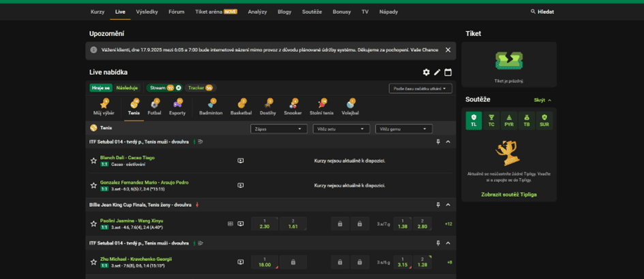Open the Kurzy menu item
The height and width of the screenshot is (279, 644).
[x=97, y=12]
